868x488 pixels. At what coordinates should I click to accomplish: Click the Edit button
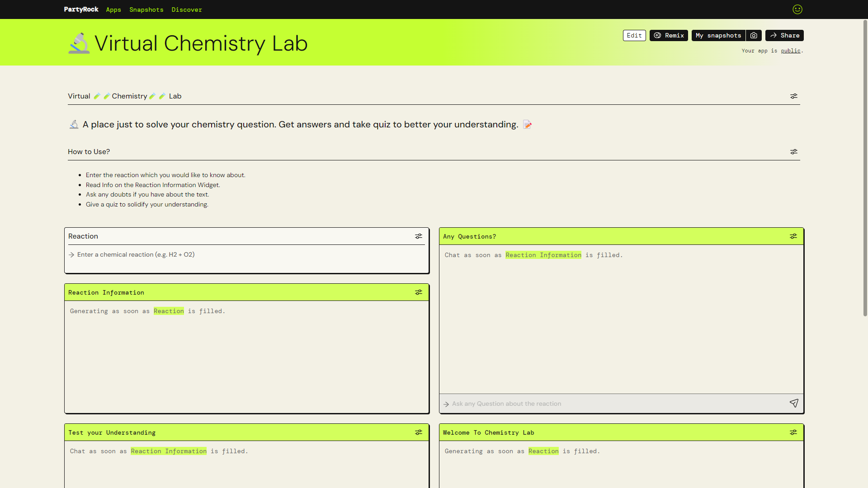(634, 35)
